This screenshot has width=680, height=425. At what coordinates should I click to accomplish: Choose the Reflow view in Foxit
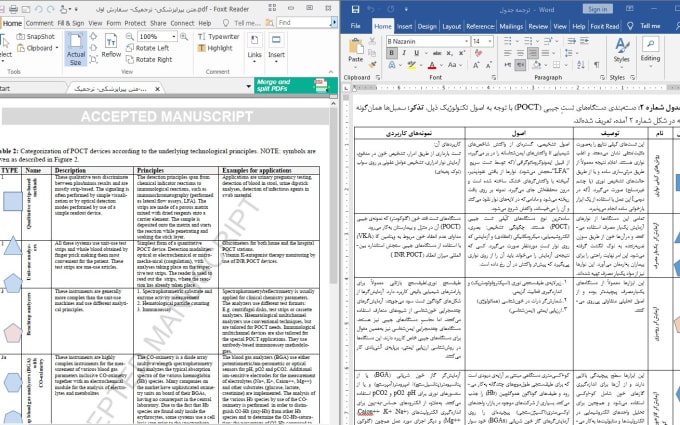point(111,46)
